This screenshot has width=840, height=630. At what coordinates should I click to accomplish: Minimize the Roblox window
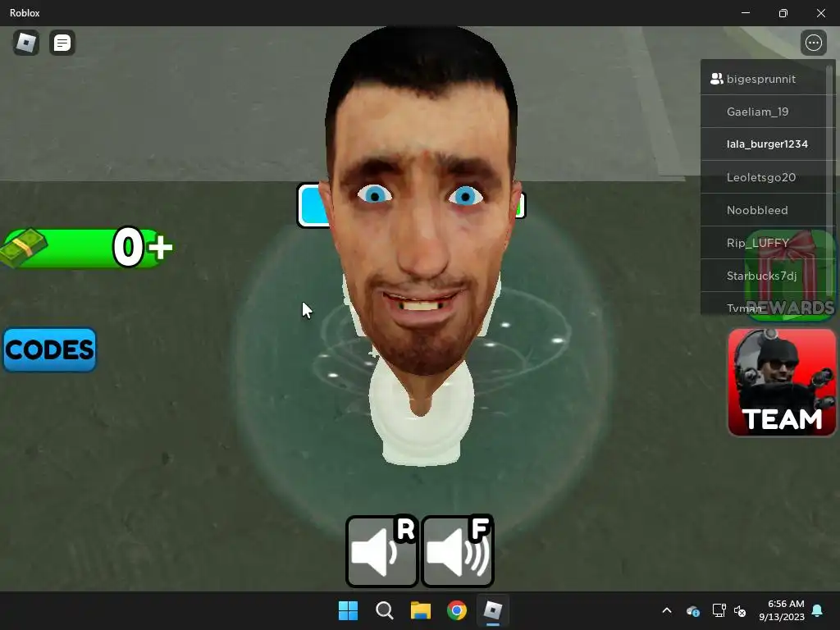[746, 13]
